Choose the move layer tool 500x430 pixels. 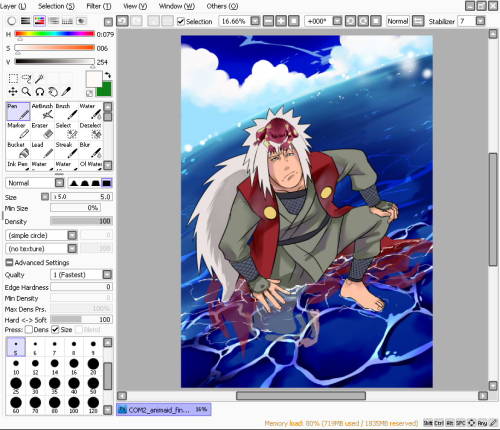pyautogui.click(x=13, y=91)
